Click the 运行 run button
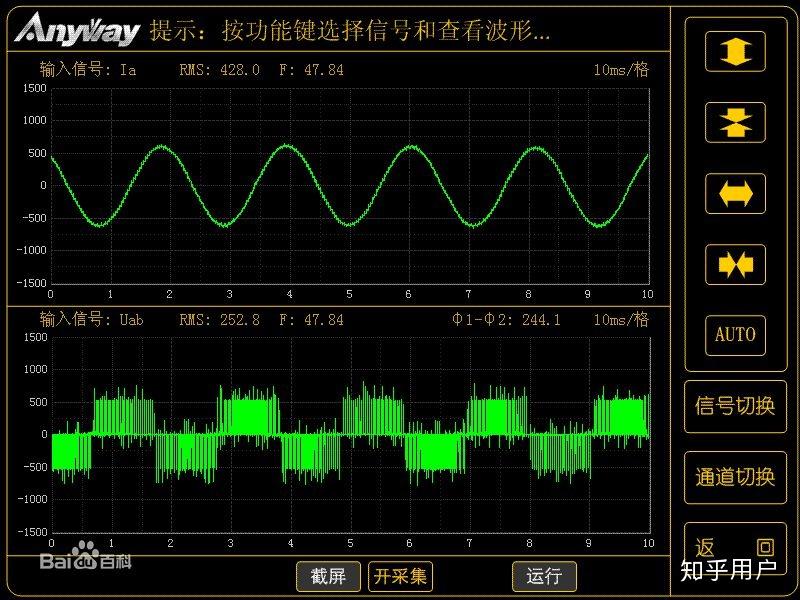 click(544, 577)
